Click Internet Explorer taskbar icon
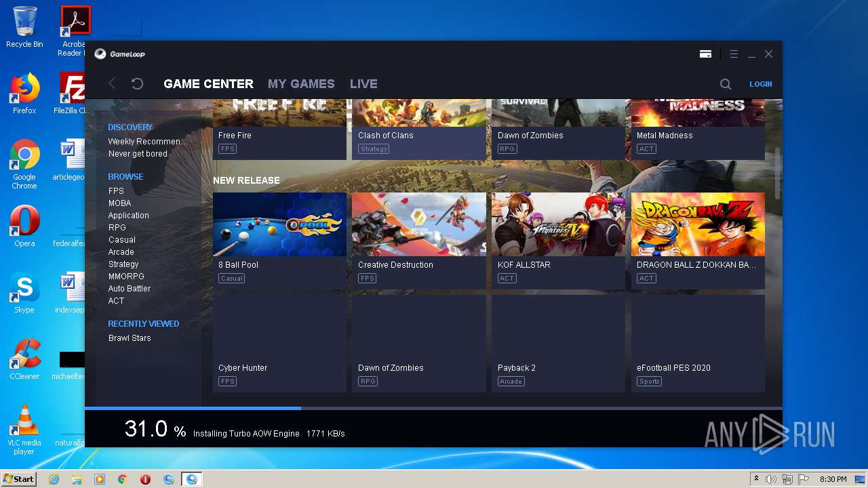 (x=54, y=479)
